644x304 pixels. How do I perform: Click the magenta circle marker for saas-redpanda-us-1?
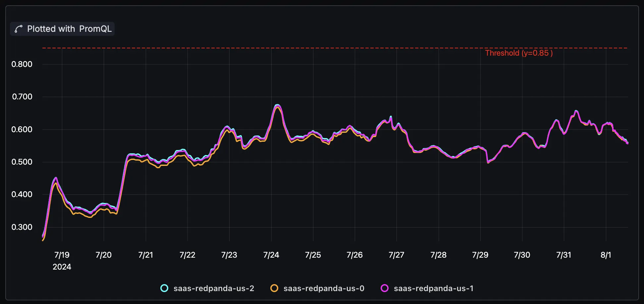click(385, 288)
